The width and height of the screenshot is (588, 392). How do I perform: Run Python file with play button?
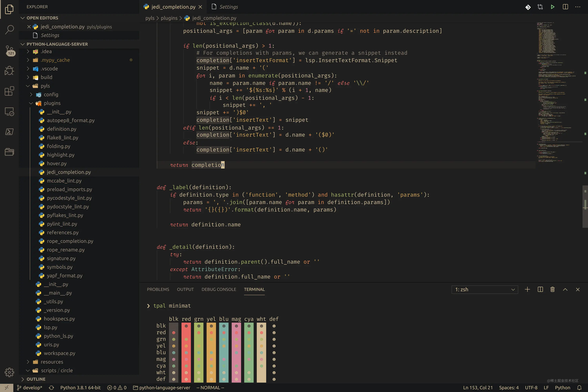tap(553, 7)
